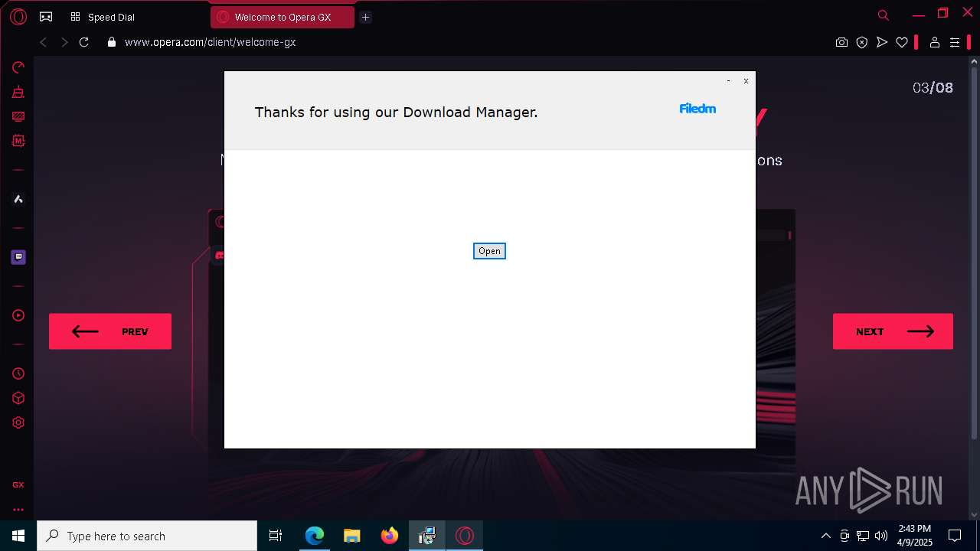Image resolution: width=980 pixels, height=551 pixels.
Task: Click the taskbar search box
Action: (x=147, y=536)
